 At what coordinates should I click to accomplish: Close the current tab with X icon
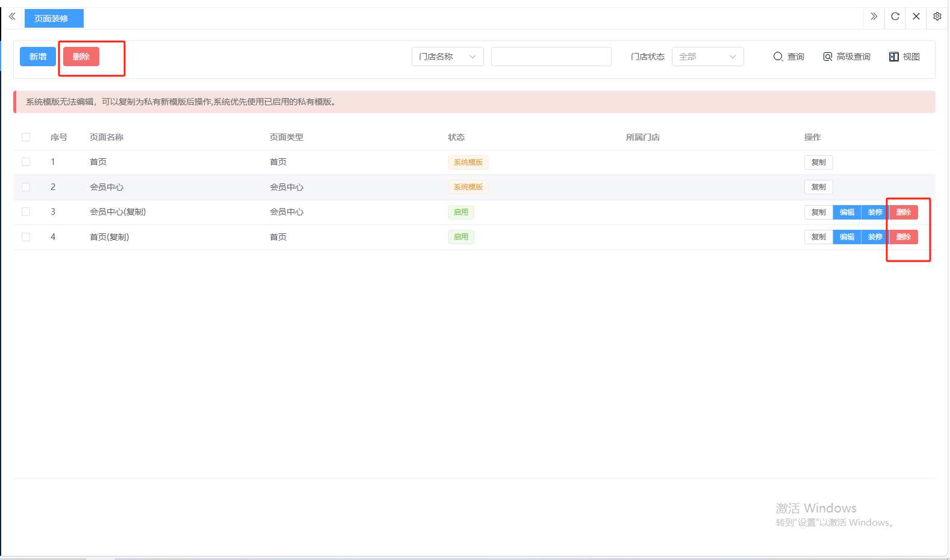(x=916, y=17)
